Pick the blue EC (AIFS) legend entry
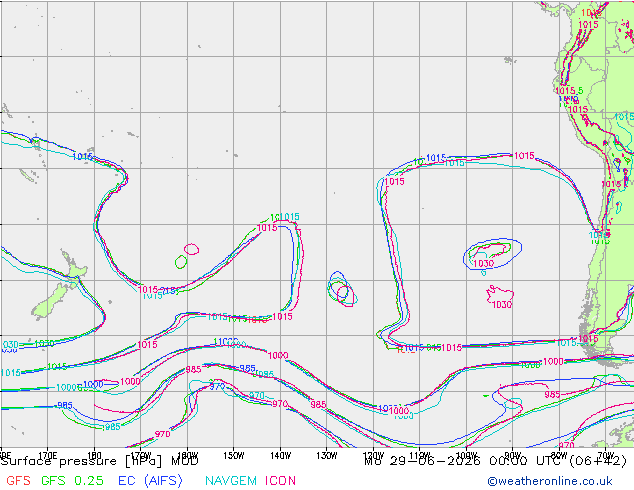 tap(150, 481)
